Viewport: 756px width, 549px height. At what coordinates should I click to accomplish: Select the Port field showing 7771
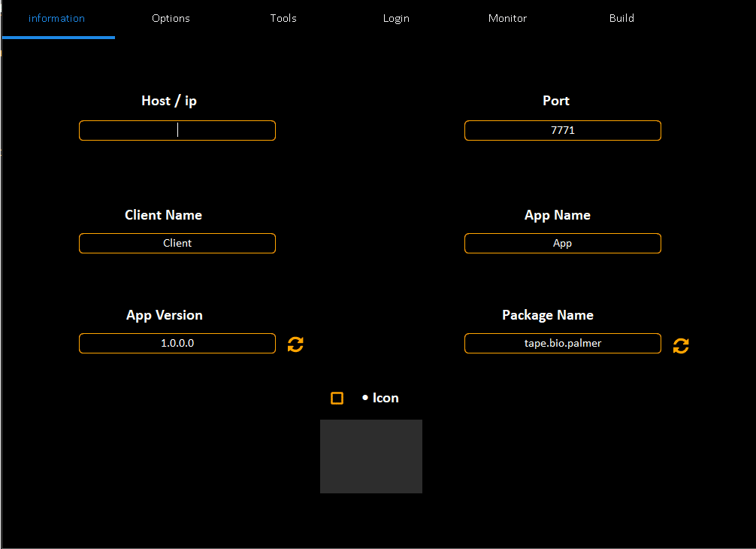(x=562, y=129)
